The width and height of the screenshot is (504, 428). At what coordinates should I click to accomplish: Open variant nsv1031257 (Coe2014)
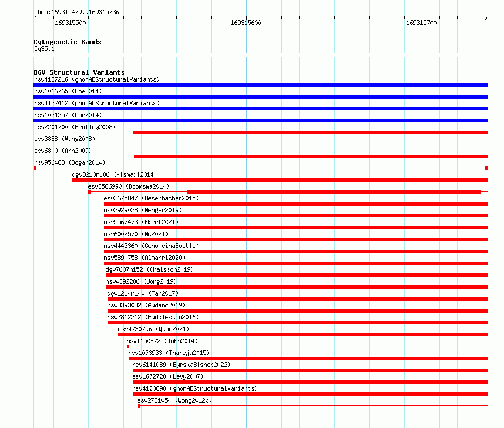tap(68, 115)
